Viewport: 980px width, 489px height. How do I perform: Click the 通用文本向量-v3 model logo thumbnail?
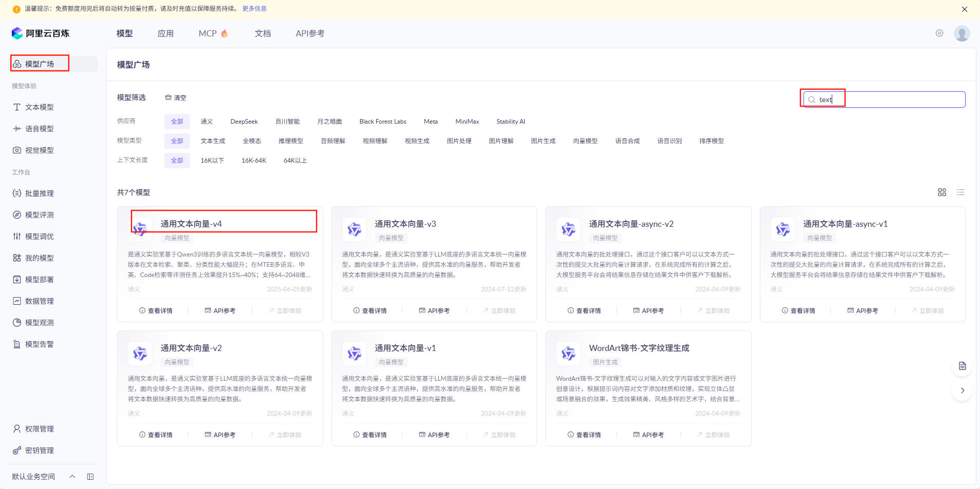[355, 229]
